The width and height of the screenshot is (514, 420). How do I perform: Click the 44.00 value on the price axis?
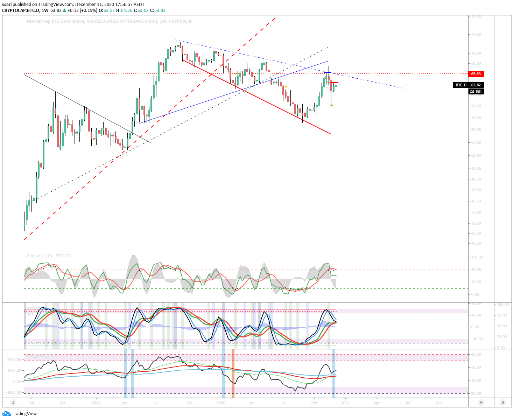coord(476,213)
